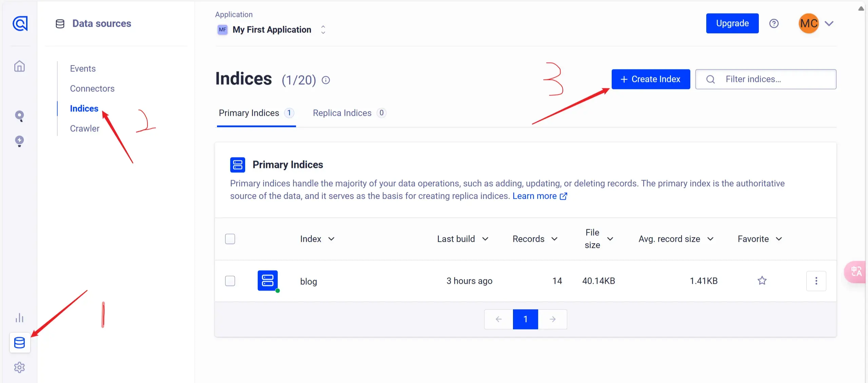Screen dimensions: 868x383
Task: Check the select-all checkbox in the table header
Action: pyautogui.click(x=230, y=239)
